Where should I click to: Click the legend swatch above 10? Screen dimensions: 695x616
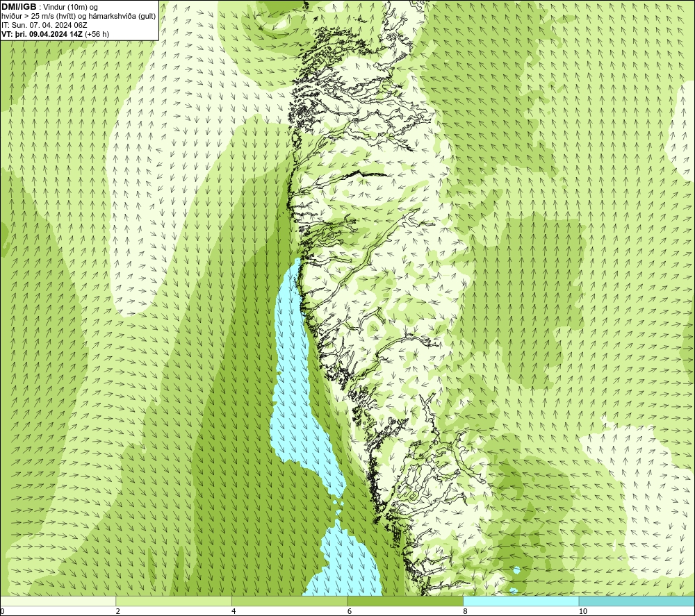637,601
